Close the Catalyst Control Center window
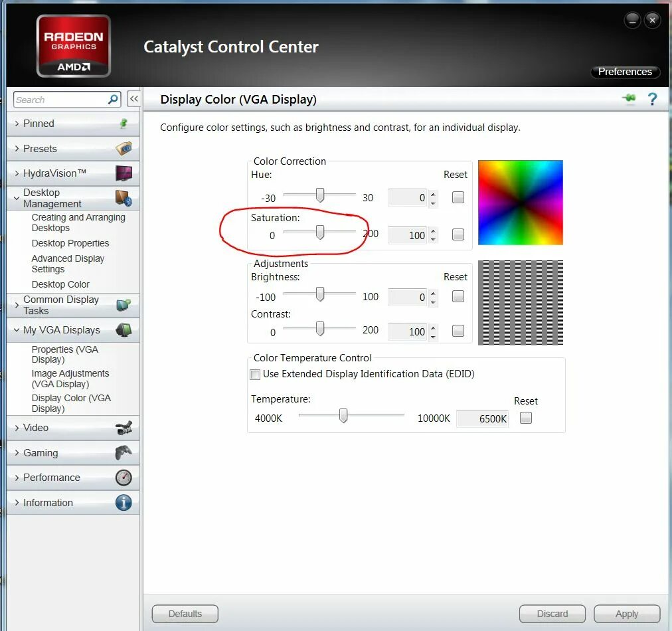The height and width of the screenshot is (631, 672). click(652, 20)
